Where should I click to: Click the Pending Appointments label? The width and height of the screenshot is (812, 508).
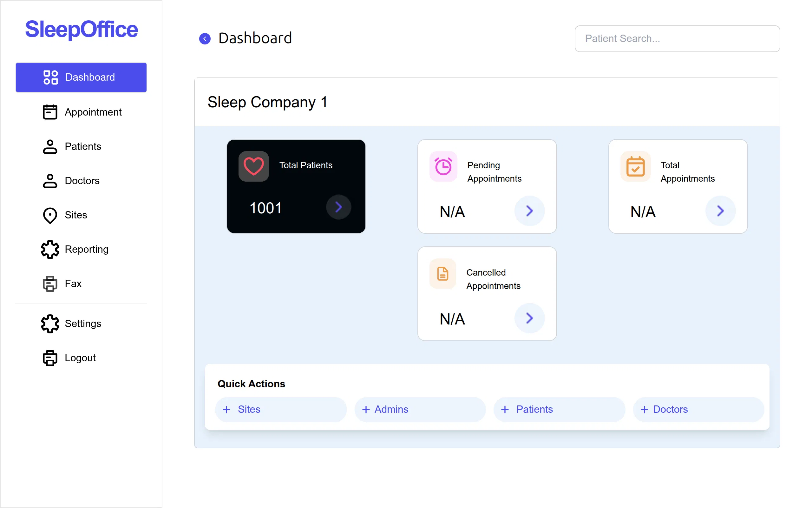494,172
